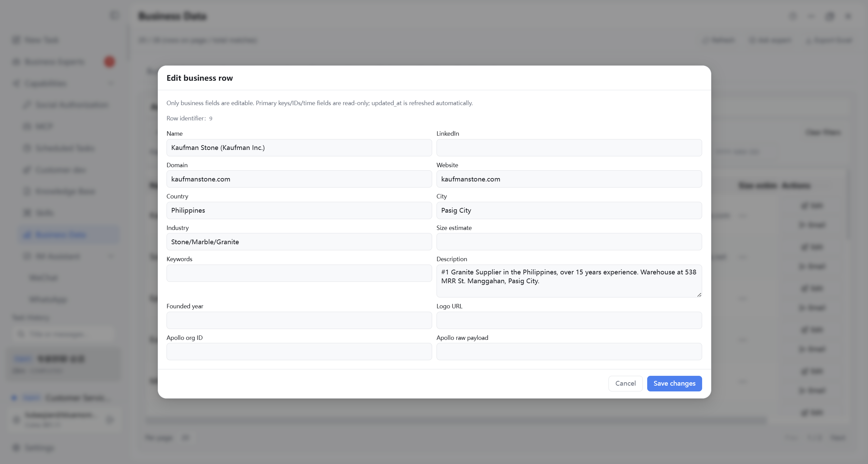Screen dimensions: 868x464
Task: Click the Founded year input field
Action: tap(299, 320)
